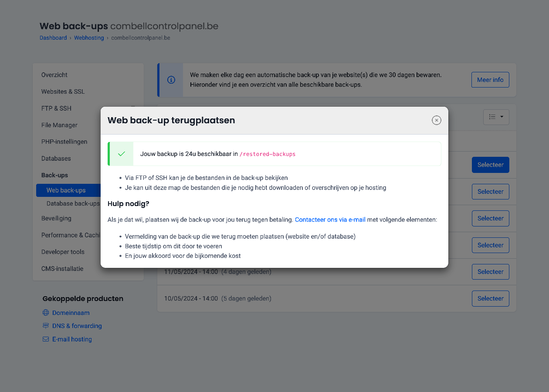549x392 pixels.
Task: Select Database back-ups submenu item
Action: 73,203
